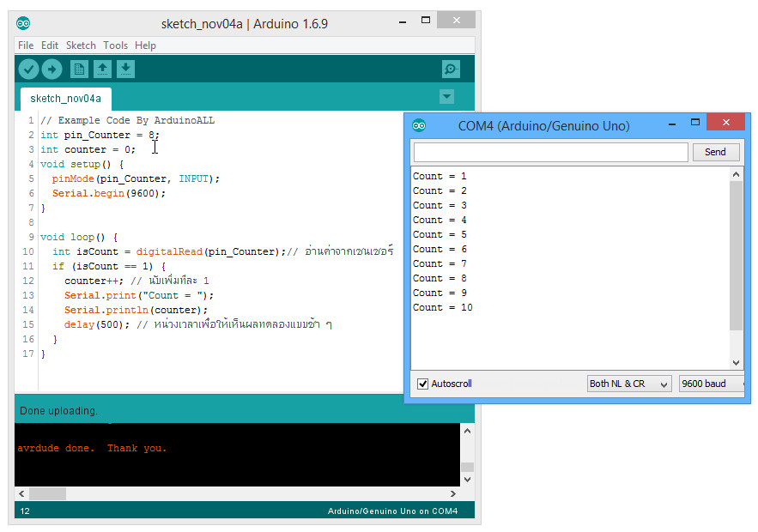This screenshot has width=758, height=532.
Task: Click the serial monitor input field
Action: click(550, 152)
